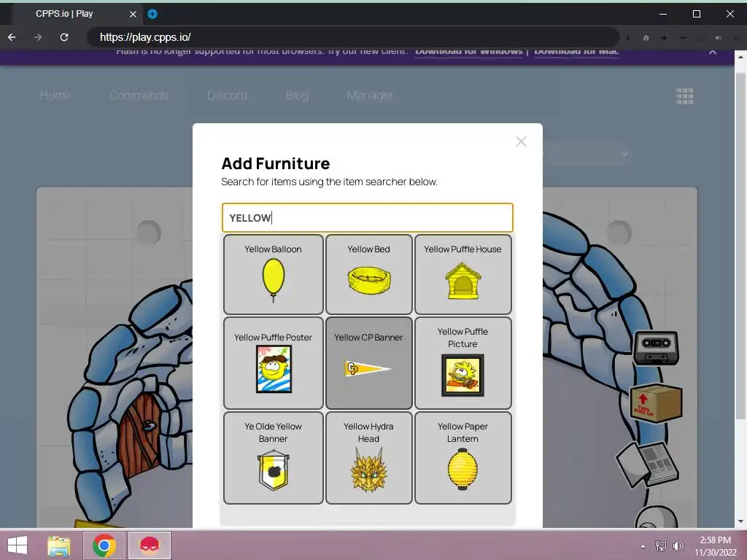Select Ye Olde Yellow Banner item

(273, 458)
